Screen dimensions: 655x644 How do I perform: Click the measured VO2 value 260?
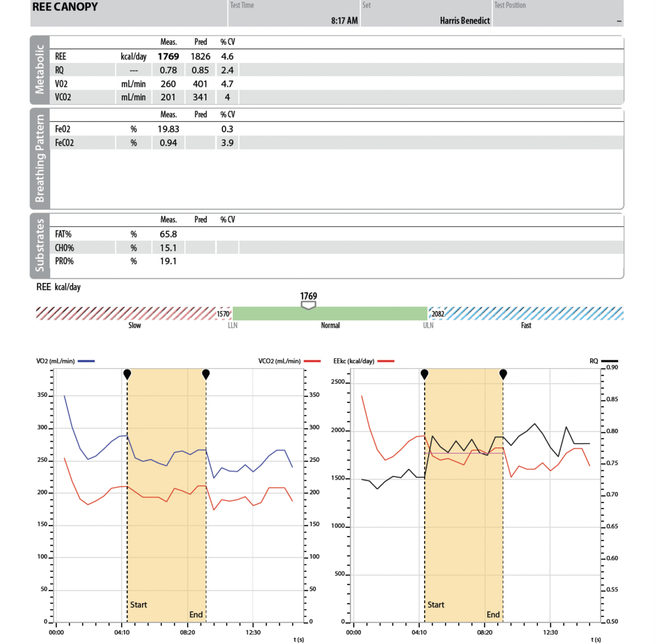coord(168,84)
